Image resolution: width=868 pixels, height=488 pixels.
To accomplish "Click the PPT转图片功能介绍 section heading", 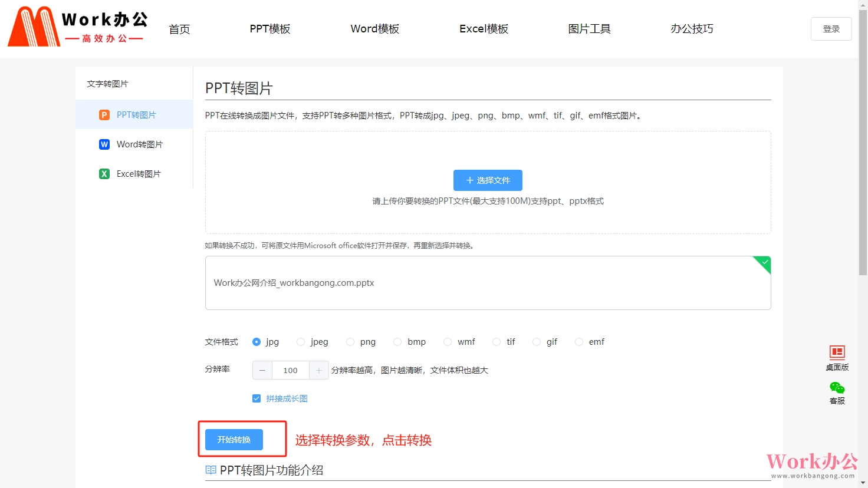I will (271, 470).
